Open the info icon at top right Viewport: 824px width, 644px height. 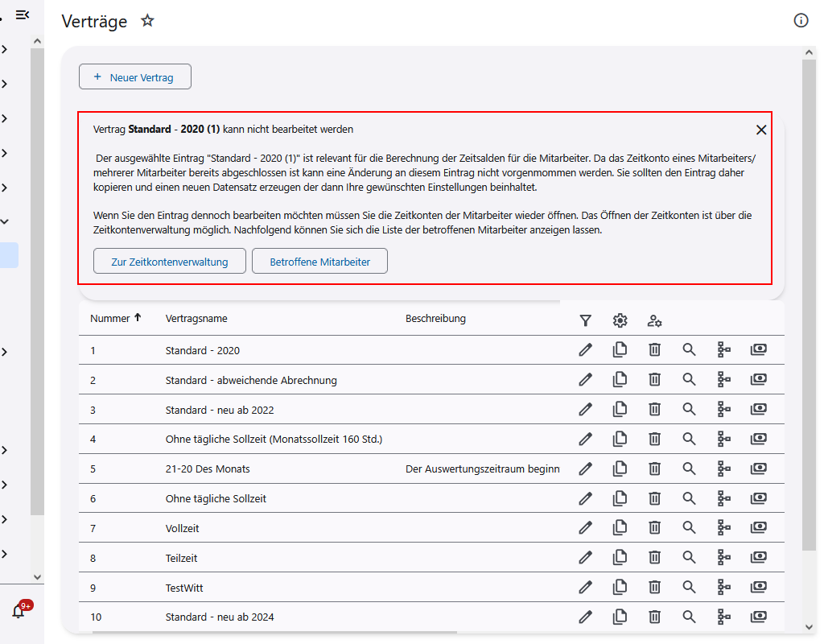(x=801, y=21)
